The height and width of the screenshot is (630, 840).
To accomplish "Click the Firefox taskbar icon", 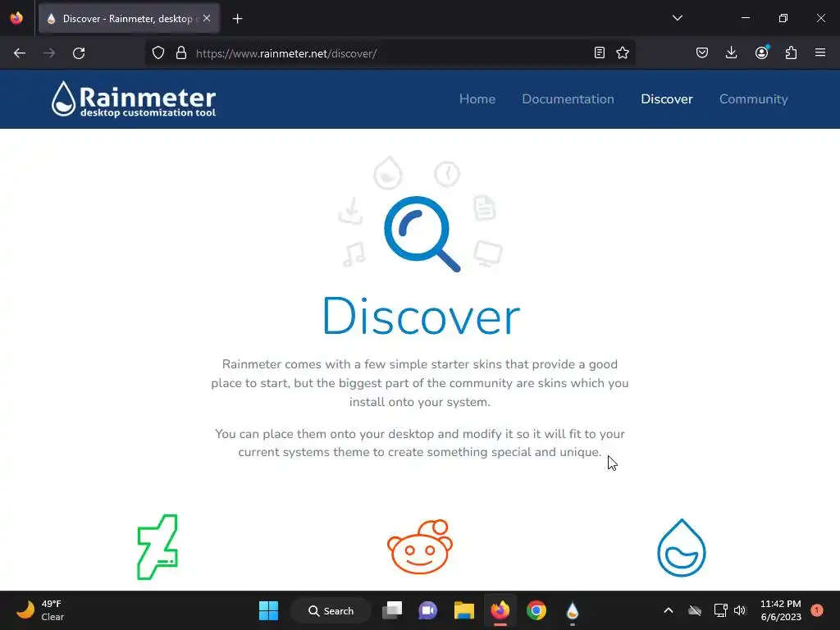I will 500,610.
